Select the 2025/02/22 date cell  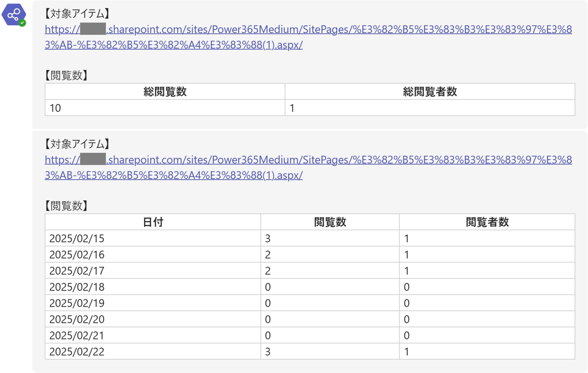(x=77, y=351)
